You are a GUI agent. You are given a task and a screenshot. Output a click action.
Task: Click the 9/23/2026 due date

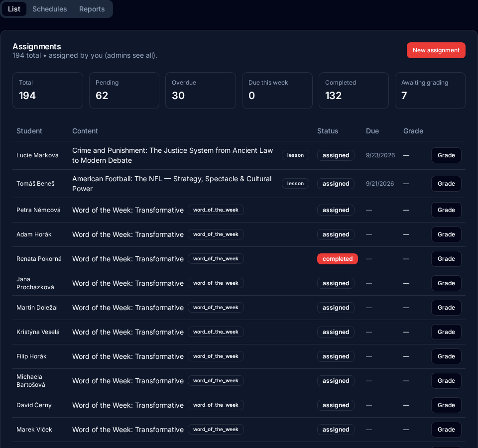point(380,155)
